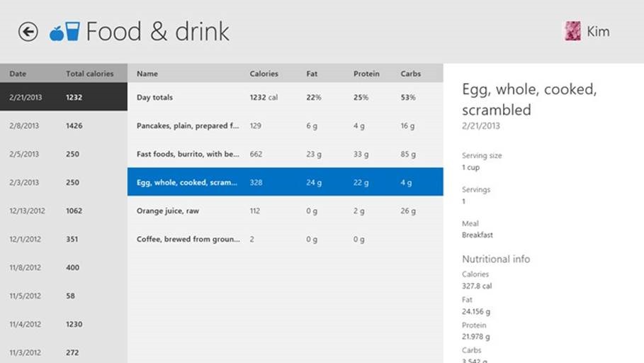
Task: Select the 11/8/2012 date row
Action: click(64, 267)
